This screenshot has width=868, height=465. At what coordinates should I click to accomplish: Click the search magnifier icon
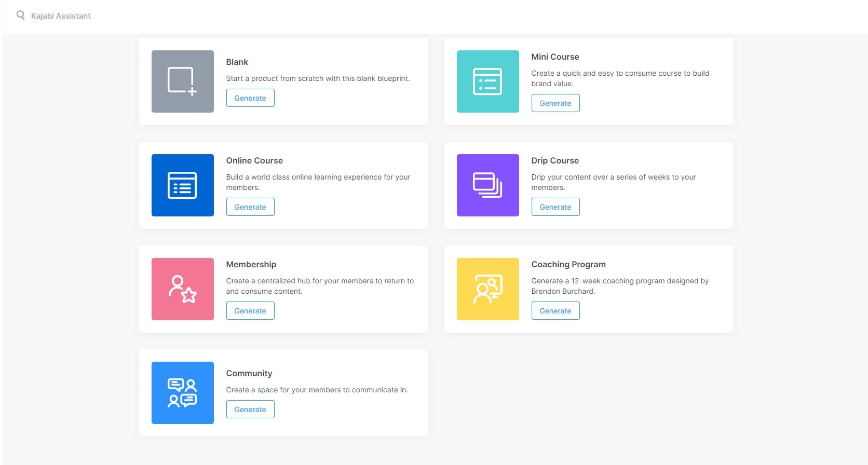pos(21,16)
